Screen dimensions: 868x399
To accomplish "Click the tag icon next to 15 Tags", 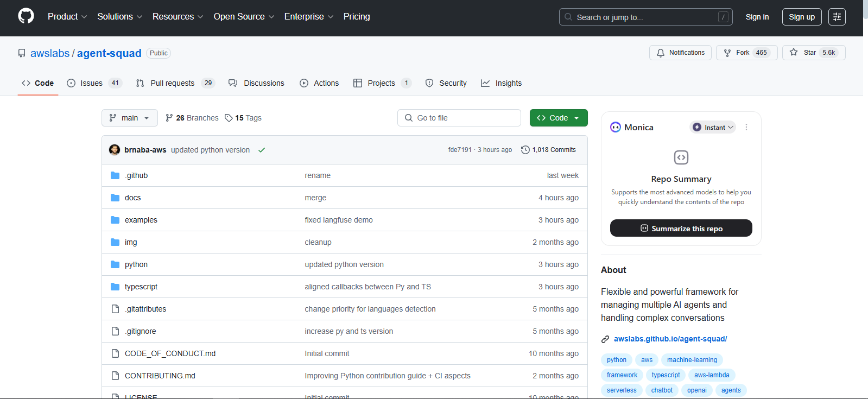I will pos(229,118).
